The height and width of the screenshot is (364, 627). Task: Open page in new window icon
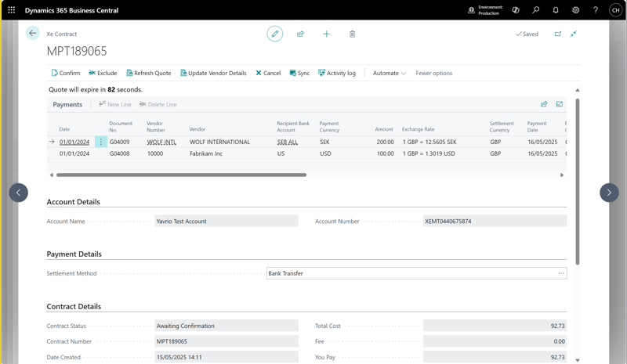pyautogui.click(x=557, y=34)
